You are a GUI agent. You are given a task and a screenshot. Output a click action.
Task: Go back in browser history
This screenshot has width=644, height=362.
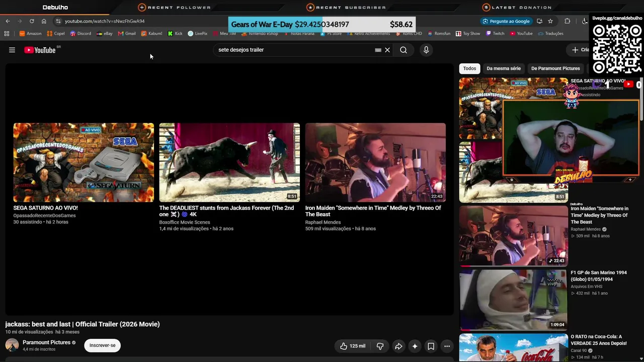(x=8, y=21)
